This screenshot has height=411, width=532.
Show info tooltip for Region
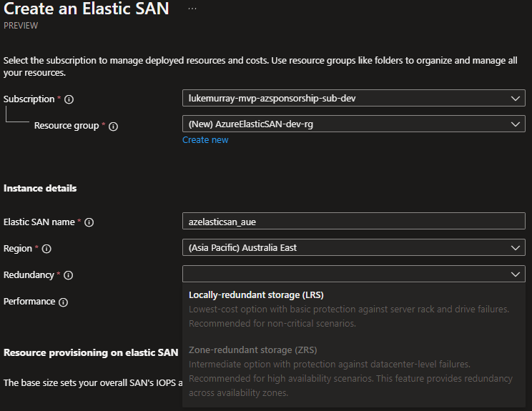(46, 249)
